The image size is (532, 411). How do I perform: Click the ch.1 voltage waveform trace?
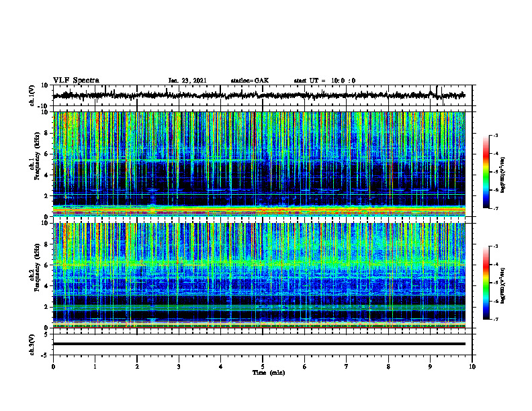259,95
